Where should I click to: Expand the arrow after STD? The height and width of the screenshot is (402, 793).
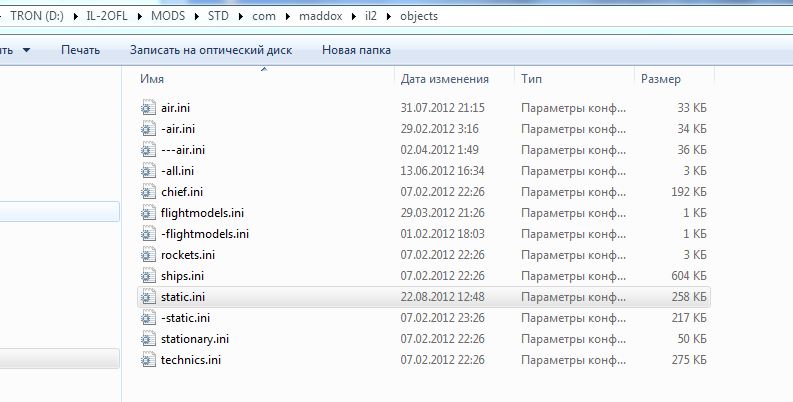click(x=241, y=16)
